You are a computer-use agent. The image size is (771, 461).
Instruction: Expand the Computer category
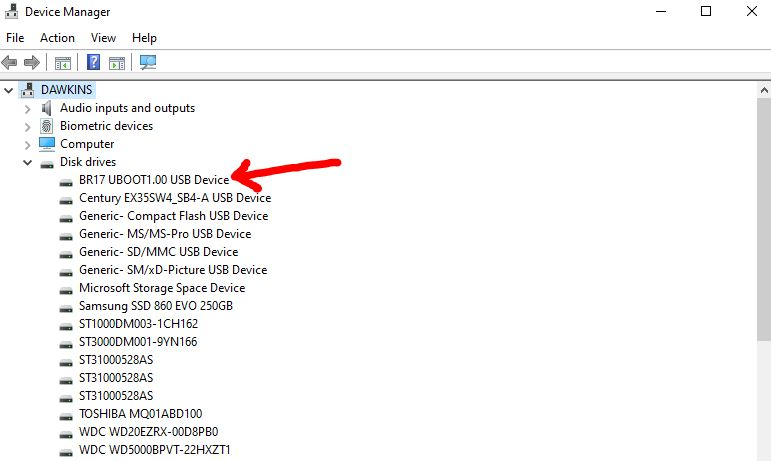tap(28, 144)
